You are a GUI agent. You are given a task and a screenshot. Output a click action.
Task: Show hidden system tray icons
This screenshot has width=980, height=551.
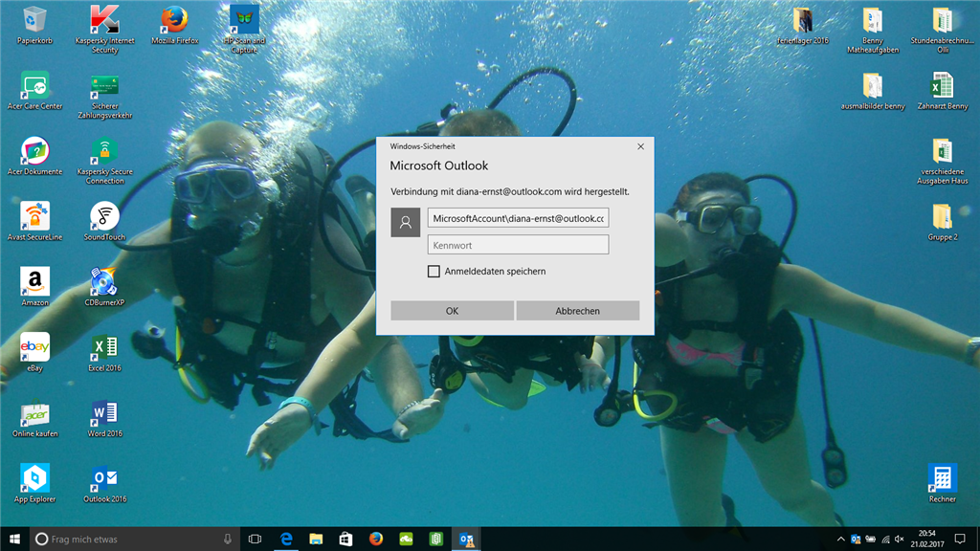tap(840, 540)
